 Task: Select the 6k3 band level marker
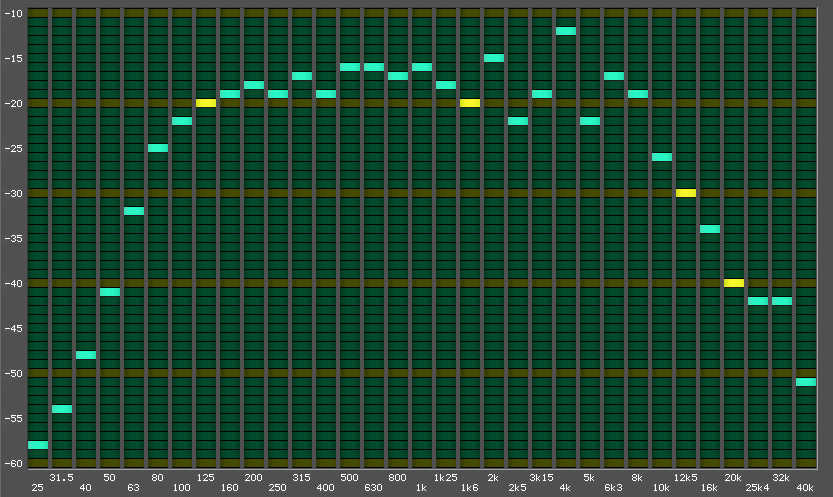[x=614, y=76]
